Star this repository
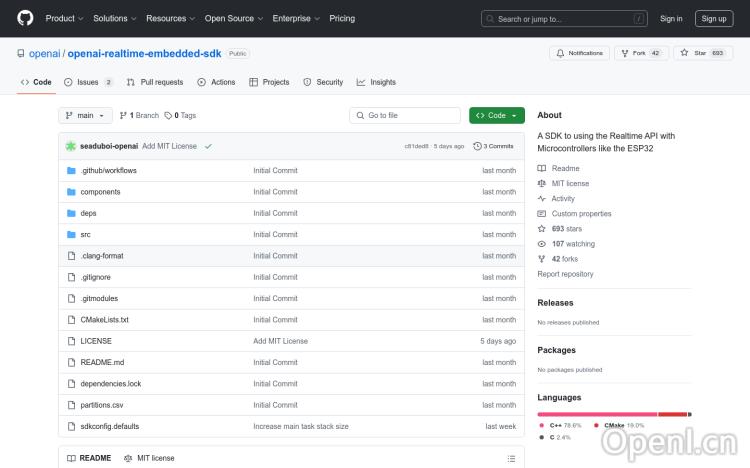The width and height of the screenshot is (750, 468). pos(694,53)
